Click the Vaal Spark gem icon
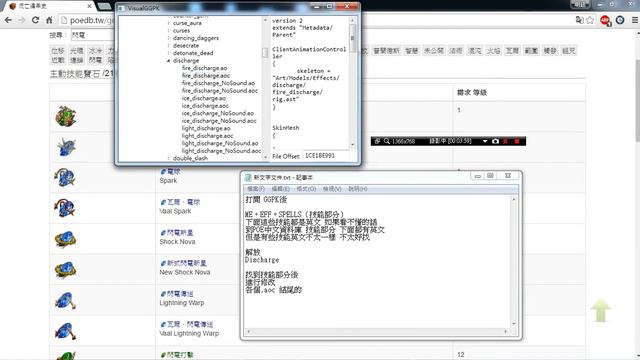640x360 pixels. point(65,208)
